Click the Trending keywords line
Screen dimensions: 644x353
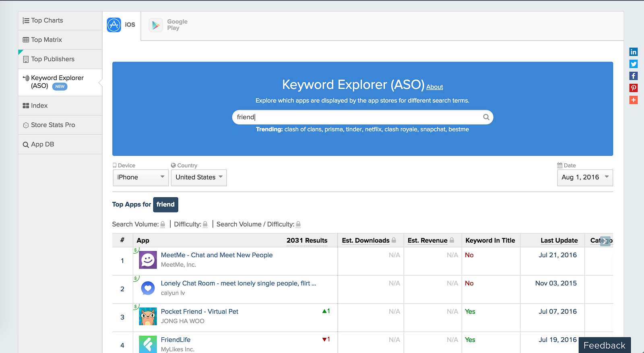point(362,130)
